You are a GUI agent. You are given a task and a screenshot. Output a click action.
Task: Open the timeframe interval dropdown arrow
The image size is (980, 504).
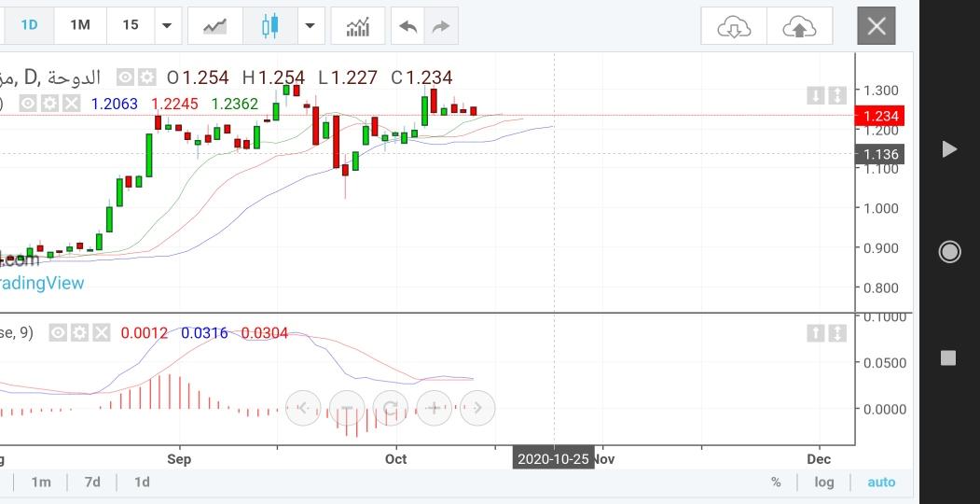point(167,25)
